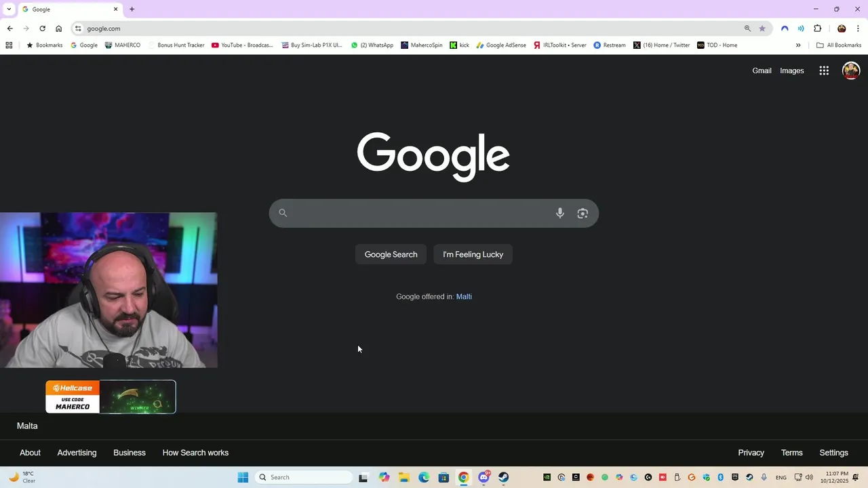Open the weather widget 18°C Clear
Screen dimensions: 868x488
point(22,477)
